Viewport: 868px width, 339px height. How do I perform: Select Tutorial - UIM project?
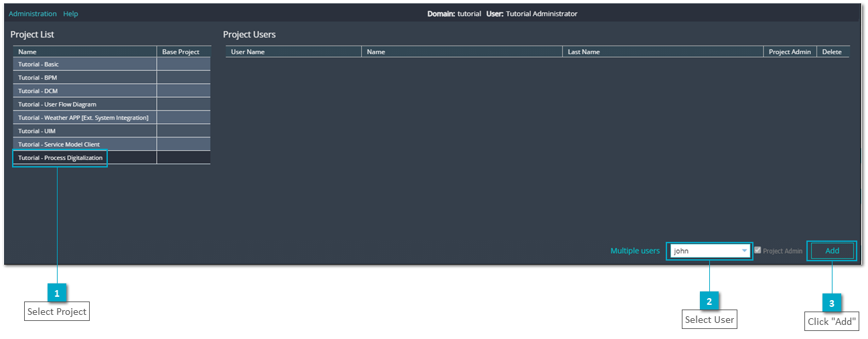(x=111, y=131)
